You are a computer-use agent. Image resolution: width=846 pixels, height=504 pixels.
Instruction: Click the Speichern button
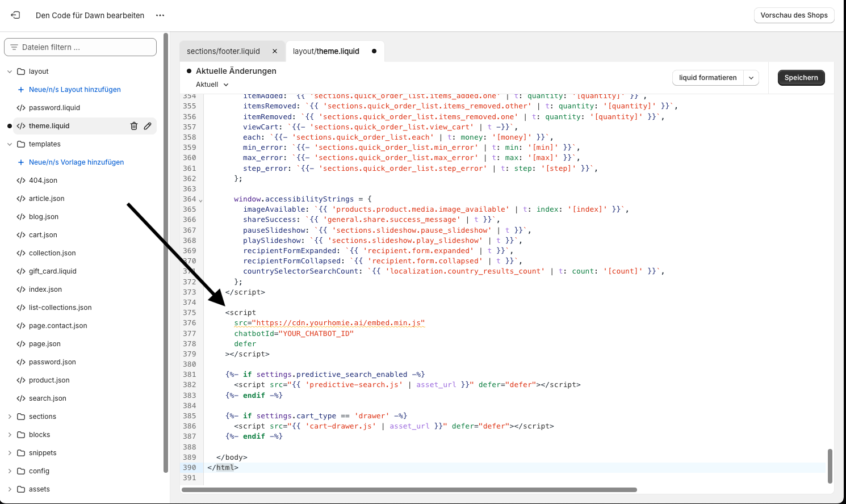801,77
